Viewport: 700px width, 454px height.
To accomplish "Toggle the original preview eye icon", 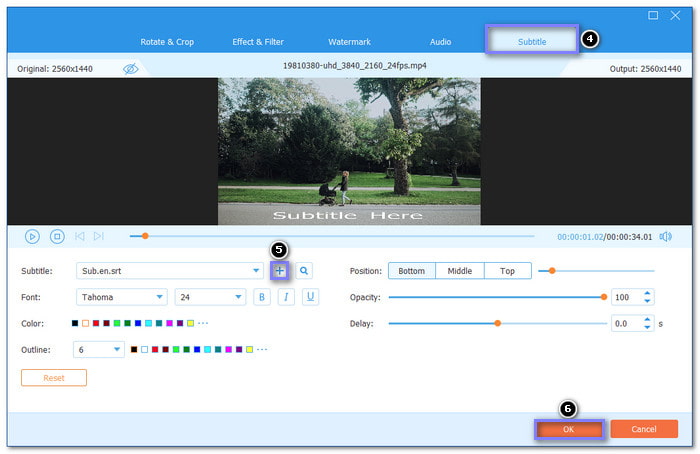I will pos(130,69).
